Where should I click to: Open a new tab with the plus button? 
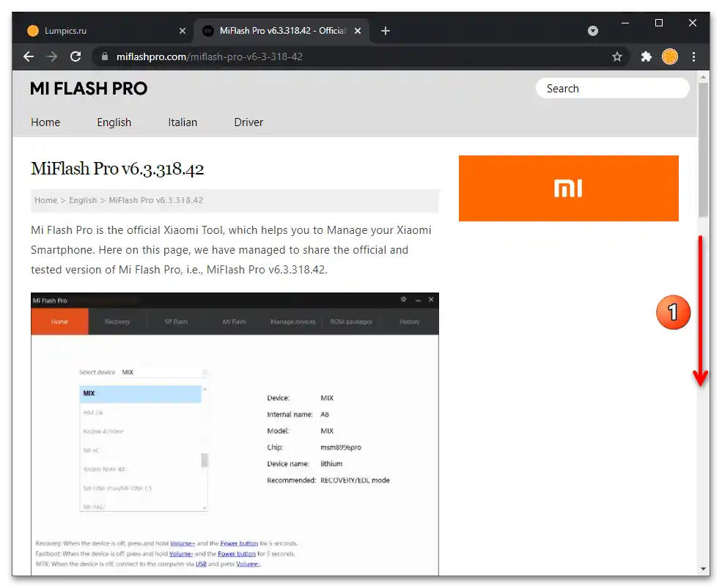tap(385, 31)
